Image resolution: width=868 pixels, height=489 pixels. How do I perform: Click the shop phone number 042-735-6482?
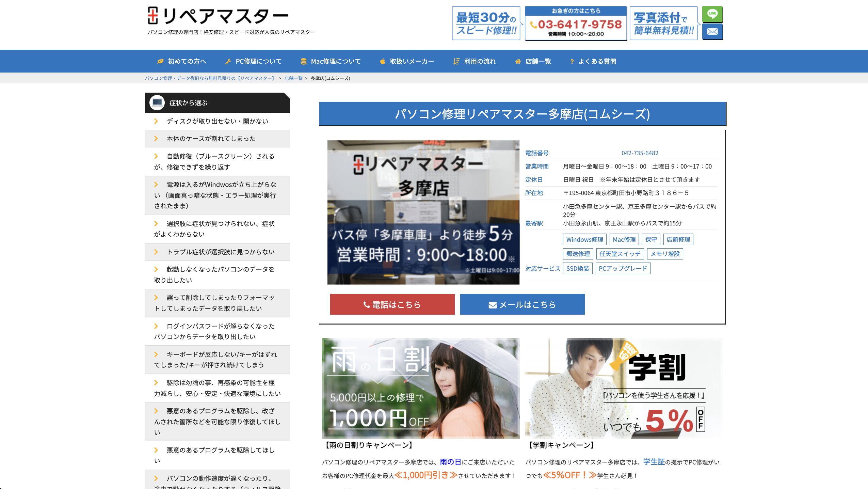pyautogui.click(x=640, y=153)
